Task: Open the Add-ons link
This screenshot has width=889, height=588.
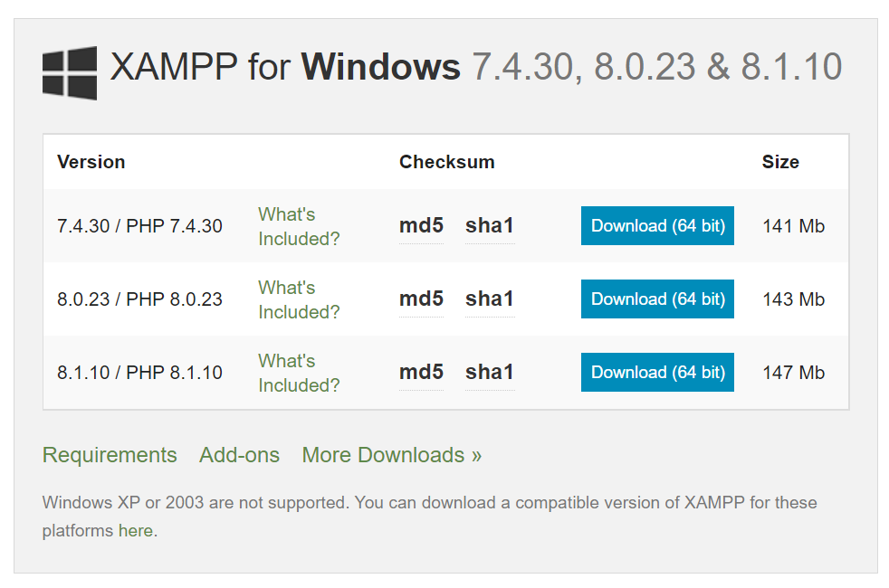Action: click(x=239, y=455)
